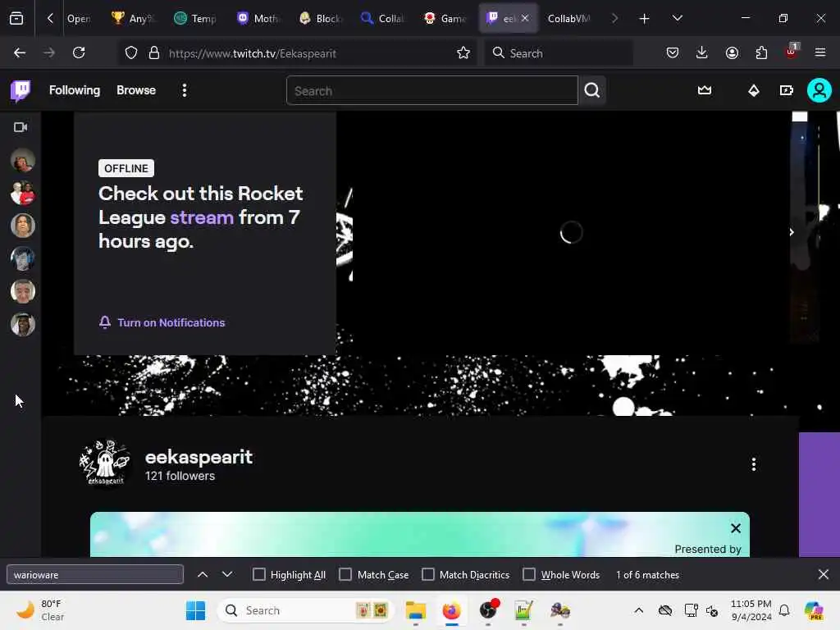Open the Get Bits diamond icon
This screenshot has height=630, width=840.
click(754, 90)
